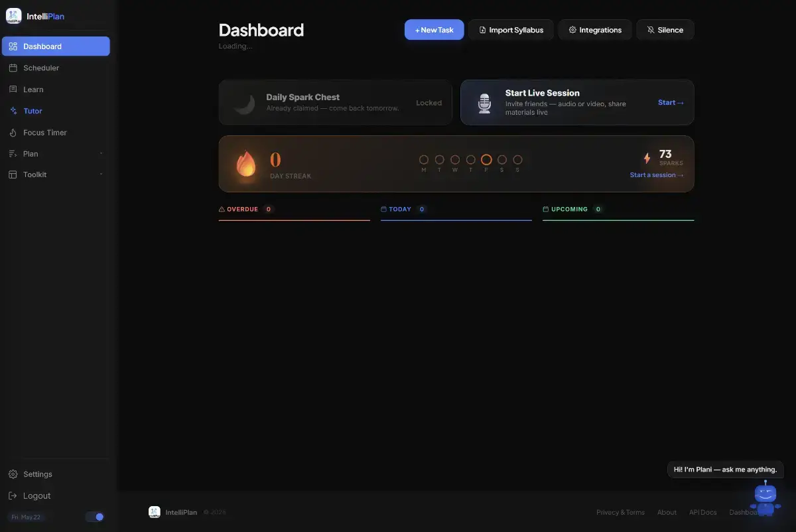The width and height of the screenshot is (796, 532).
Task: Expand the Plan submenu chevron
Action: pyautogui.click(x=101, y=153)
